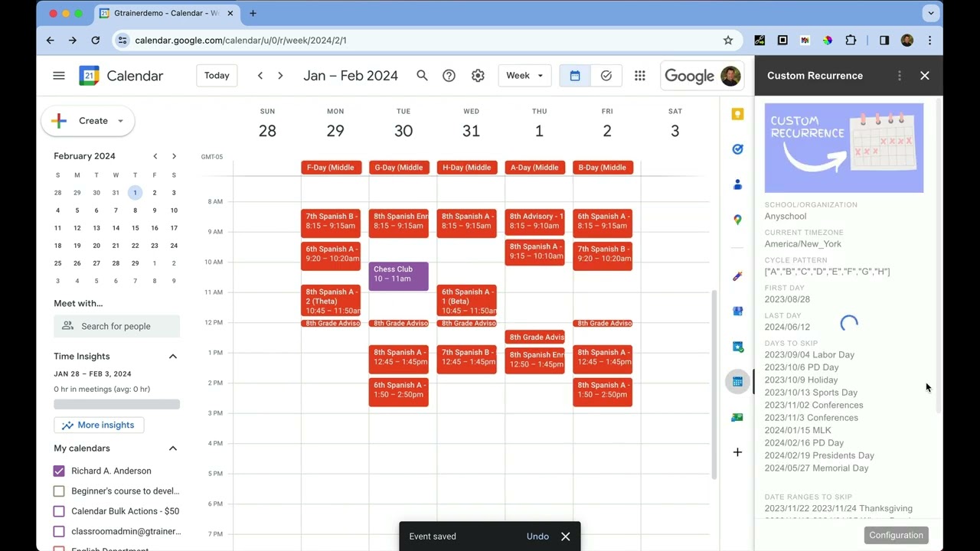Image resolution: width=980 pixels, height=551 pixels.
Task: Open the settings gear menu
Action: tap(478, 76)
